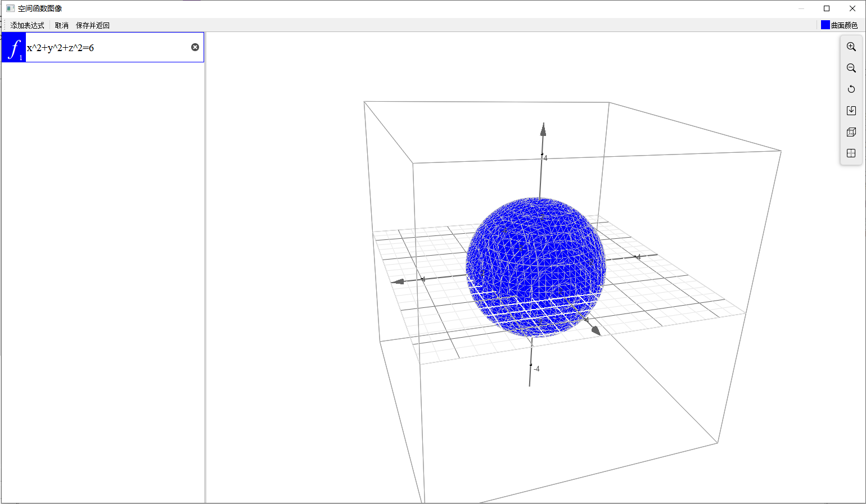Minimize the 空间函数图像 window
Viewport: 866px width, 504px height.
tap(801, 8)
